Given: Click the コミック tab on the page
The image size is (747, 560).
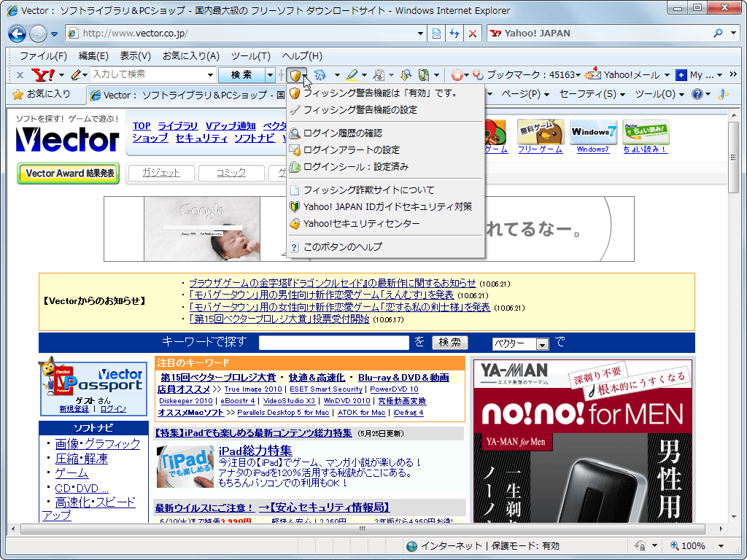Looking at the screenshot, I should click(x=231, y=173).
